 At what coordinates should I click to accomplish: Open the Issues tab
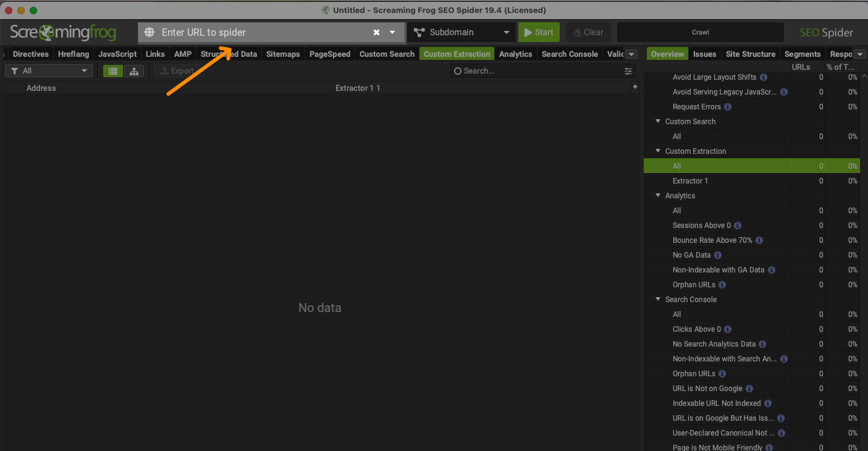pos(705,54)
